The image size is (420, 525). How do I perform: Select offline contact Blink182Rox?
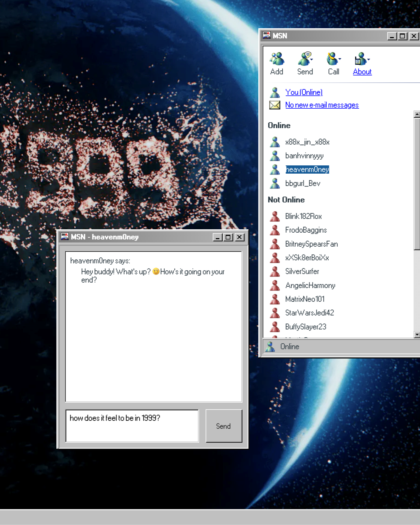(303, 216)
